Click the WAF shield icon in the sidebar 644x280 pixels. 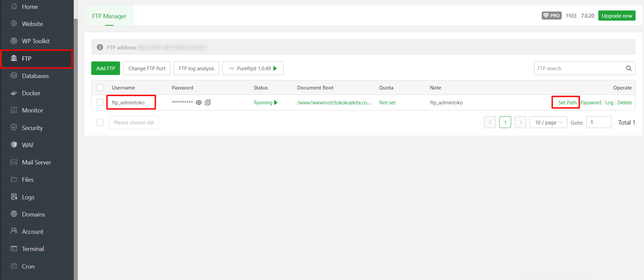pyautogui.click(x=14, y=145)
